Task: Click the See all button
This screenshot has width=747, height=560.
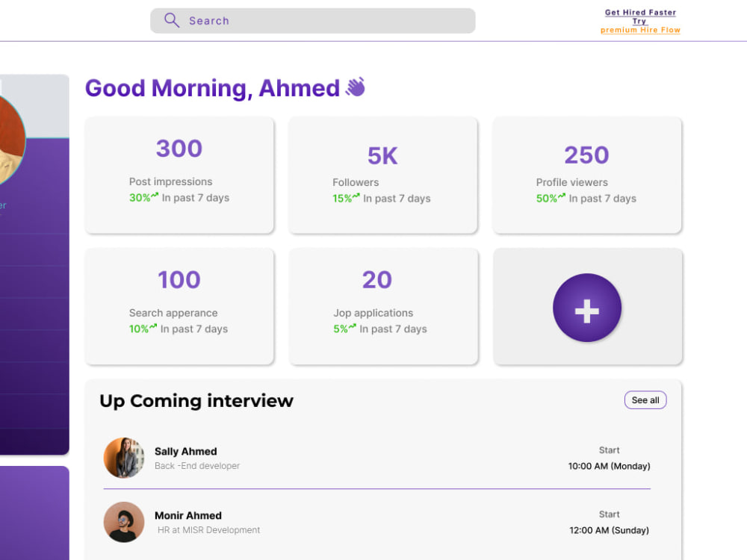Action: tap(645, 400)
